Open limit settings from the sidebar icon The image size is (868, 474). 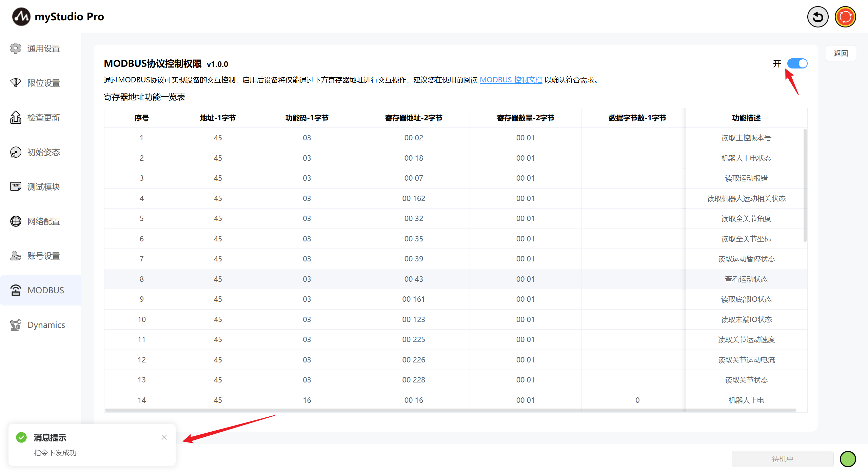tap(16, 83)
